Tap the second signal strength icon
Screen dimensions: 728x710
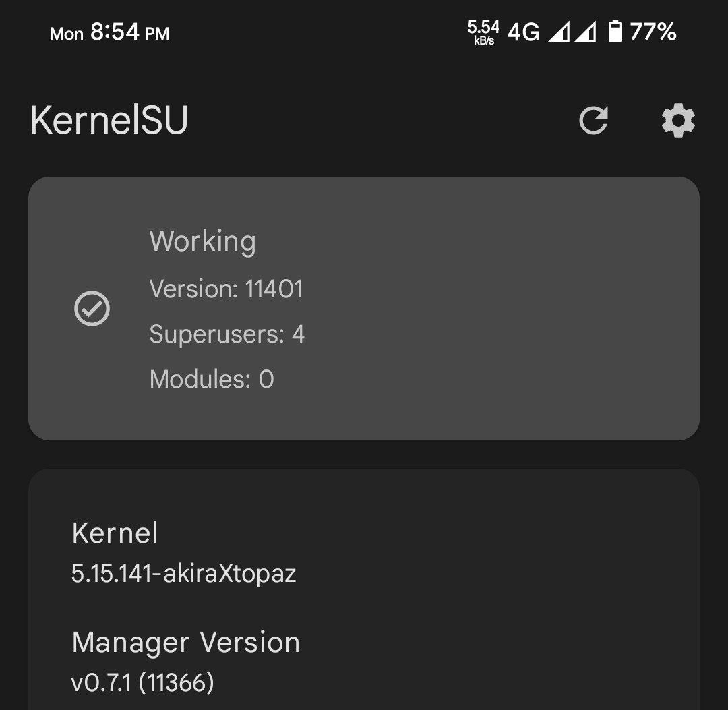point(584,32)
